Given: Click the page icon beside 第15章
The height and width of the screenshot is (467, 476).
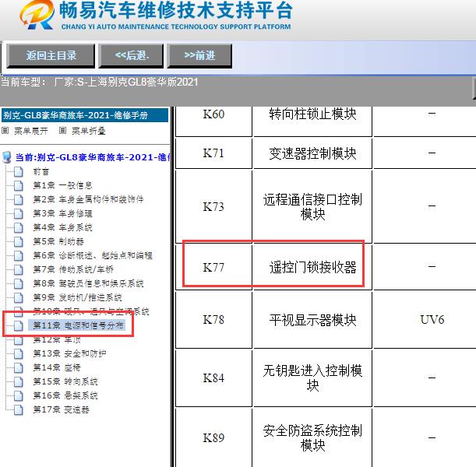Looking at the screenshot, I should point(19,381).
